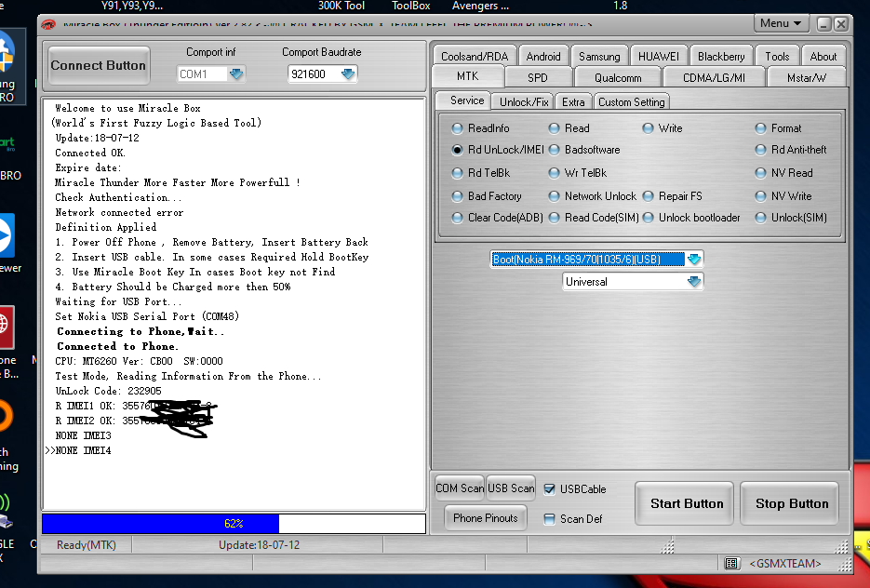
Task: Open the Boot(Nokia RM-969/70) dropdown arrow
Action: click(x=694, y=259)
